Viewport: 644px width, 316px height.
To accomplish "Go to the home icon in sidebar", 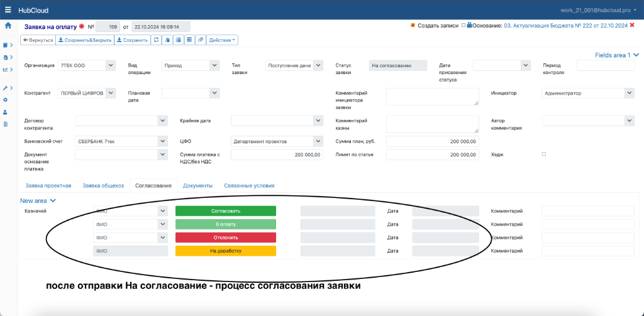I will (x=8, y=26).
